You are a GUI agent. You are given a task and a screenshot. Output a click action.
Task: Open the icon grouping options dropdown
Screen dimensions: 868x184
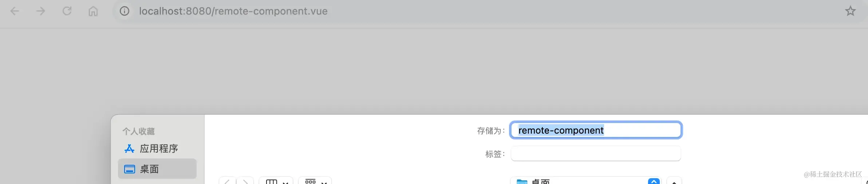pyautogui.click(x=315, y=181)
